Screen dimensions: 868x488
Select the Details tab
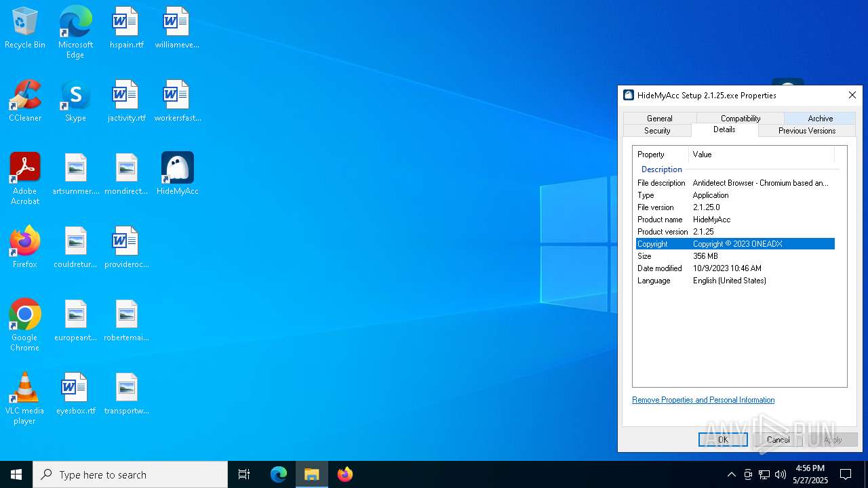(x=724, y=129)
